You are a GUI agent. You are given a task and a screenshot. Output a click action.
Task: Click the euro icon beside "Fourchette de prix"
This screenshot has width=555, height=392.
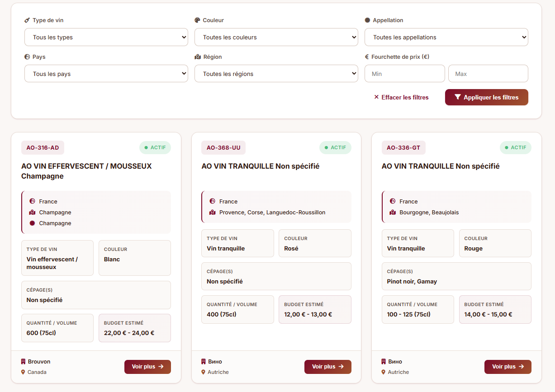(x=367, y=57)
